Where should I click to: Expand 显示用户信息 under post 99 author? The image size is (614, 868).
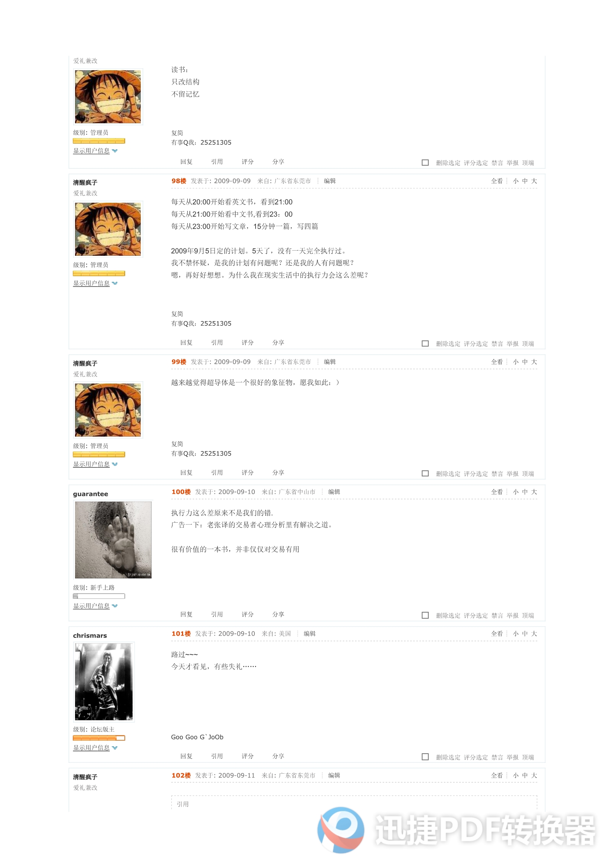coord(91,464)
